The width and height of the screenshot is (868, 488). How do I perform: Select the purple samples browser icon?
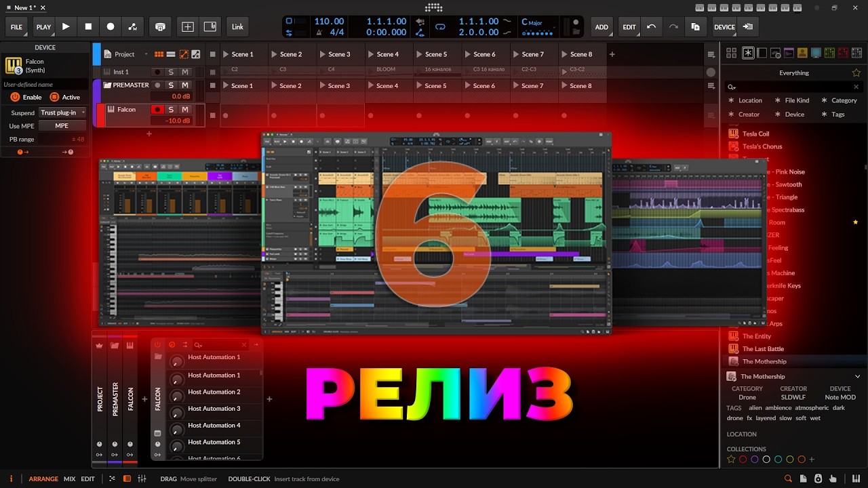(789, 53)
